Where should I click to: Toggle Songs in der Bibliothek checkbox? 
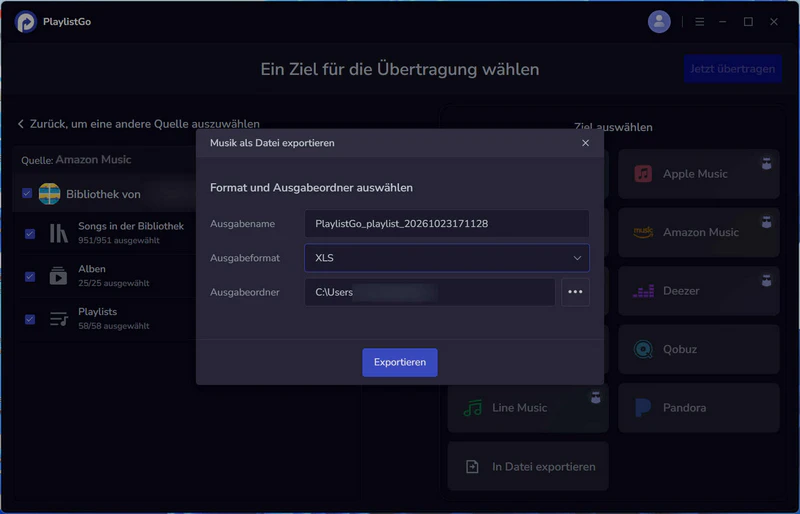30,234
